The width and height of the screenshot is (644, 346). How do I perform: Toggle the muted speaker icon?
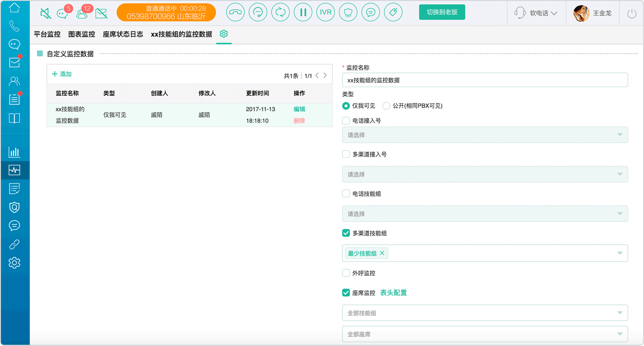coord(46,13)
